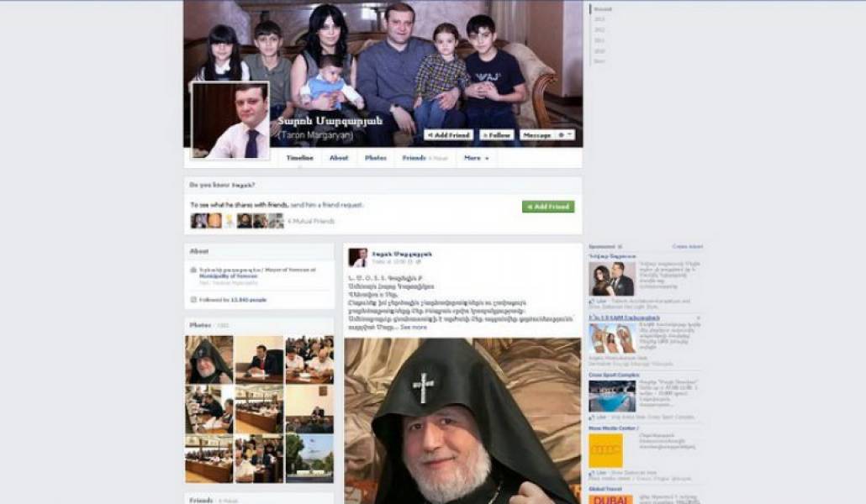Image resolution: width=866 pixels, height=504 pixels.
Task: Switch to the Timeline tab
Action: (x=300, y=158)
